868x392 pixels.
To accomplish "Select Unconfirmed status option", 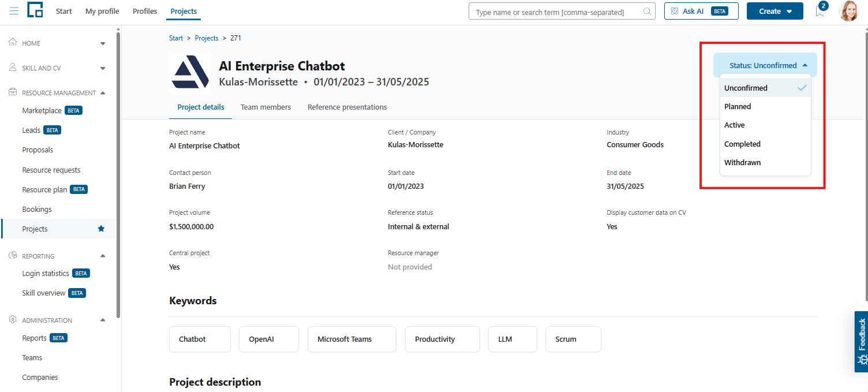I will pos(765,88).
